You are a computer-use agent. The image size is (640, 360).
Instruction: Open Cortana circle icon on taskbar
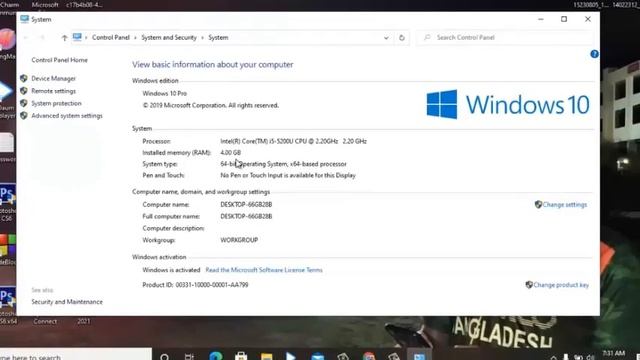pos(164,357)
